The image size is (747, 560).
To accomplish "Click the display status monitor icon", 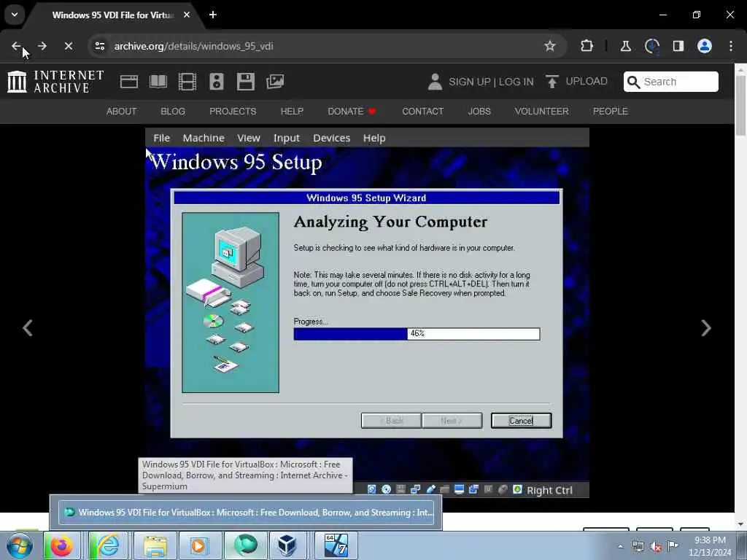I will coord(460,489).
